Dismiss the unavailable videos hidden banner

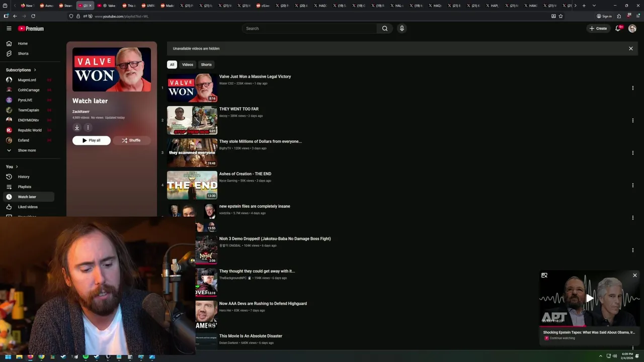631,49
